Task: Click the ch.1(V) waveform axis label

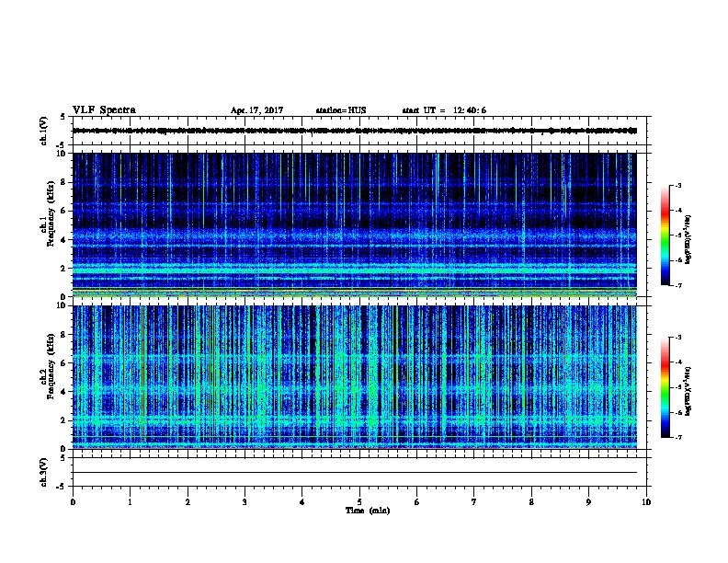Action: (44, 131)
